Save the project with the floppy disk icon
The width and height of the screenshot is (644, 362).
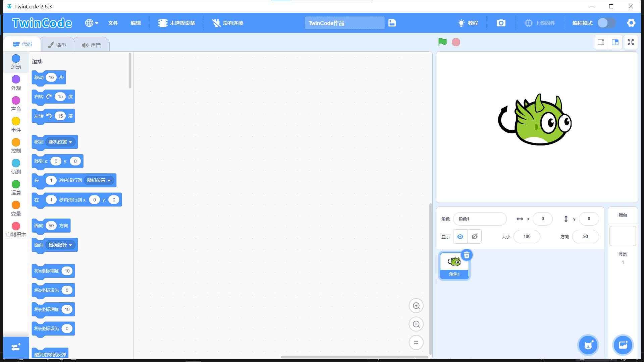pos(392,23)
